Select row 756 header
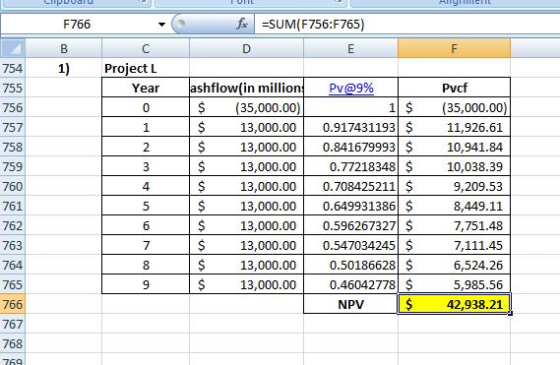 tap(13, 107)
